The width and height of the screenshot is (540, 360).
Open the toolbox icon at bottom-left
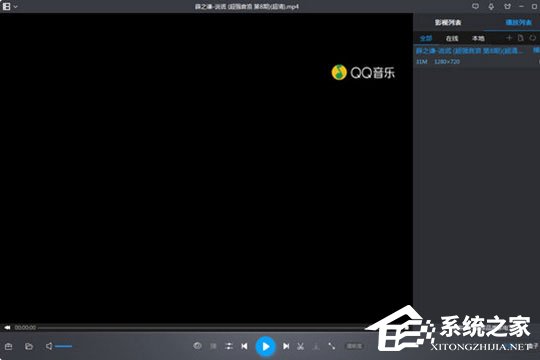tap(9, 346)
